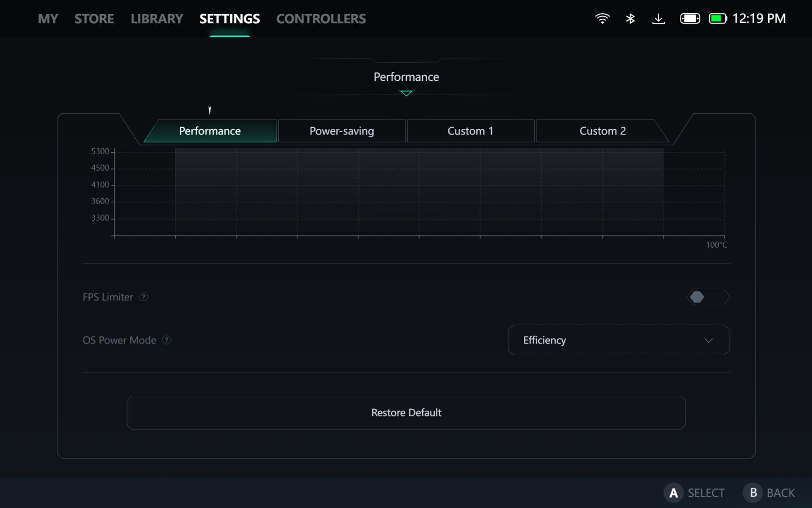Viewport: 812px width, 508px height.
Task: Click the OS Power Mode help icon
Action: pyautogui.click(x=167, y=340)
